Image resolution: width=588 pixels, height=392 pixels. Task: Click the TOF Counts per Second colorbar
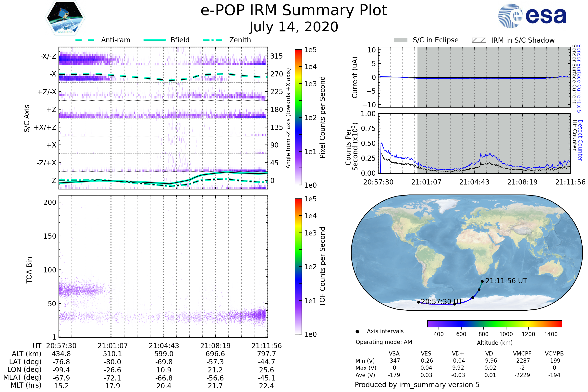click(298, 266)
